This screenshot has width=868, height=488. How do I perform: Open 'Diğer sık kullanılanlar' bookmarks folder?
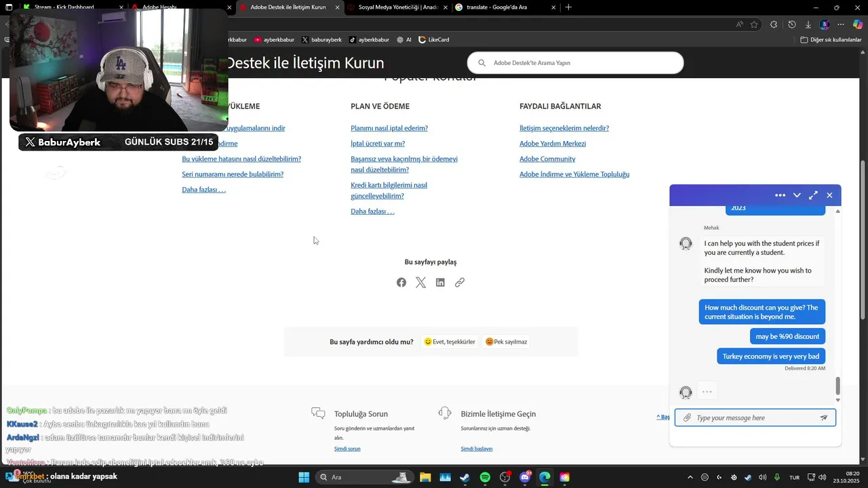coord(831,40)
